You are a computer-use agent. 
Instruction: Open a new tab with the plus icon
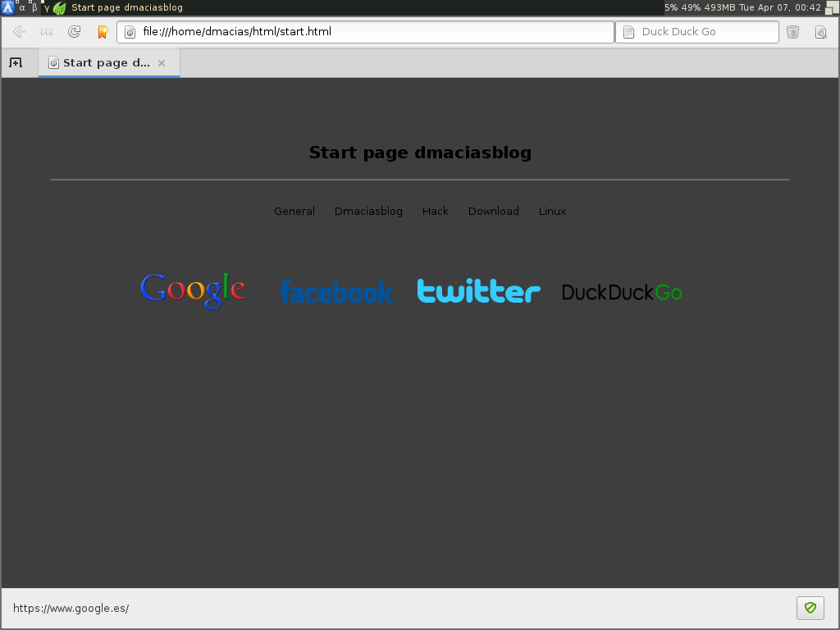point(16,62)
